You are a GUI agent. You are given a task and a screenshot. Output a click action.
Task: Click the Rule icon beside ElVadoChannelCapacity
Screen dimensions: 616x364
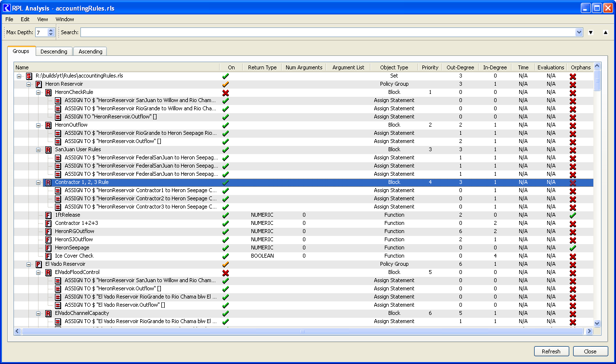point(48,313)
